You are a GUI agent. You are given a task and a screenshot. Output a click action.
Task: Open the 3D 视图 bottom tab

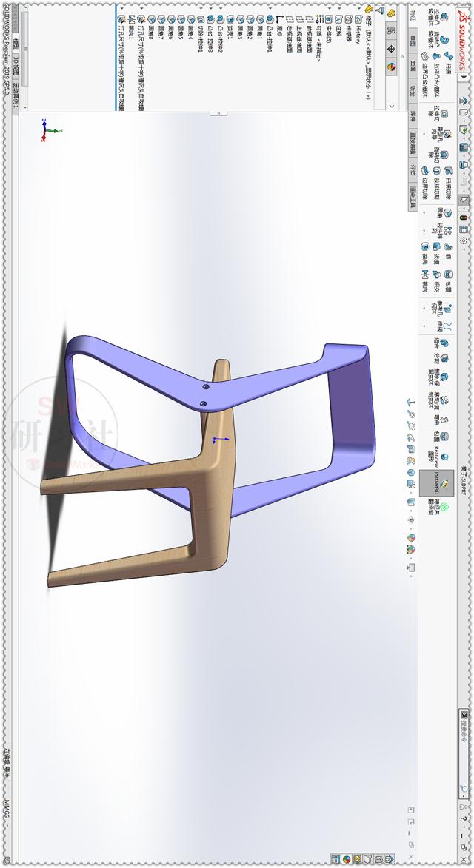(x=16, y=67)
